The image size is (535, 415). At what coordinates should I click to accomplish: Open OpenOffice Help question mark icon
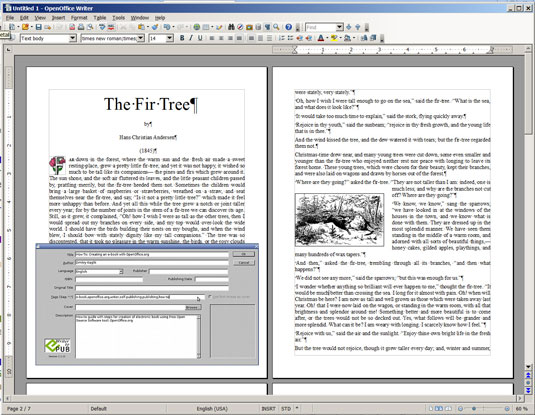point(289,27)
